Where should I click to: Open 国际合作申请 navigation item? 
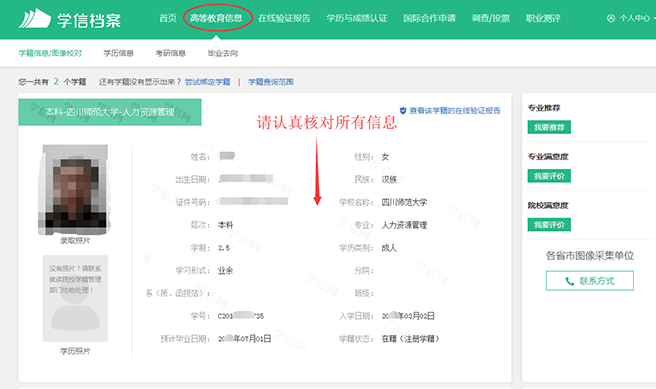click(429, 18)
